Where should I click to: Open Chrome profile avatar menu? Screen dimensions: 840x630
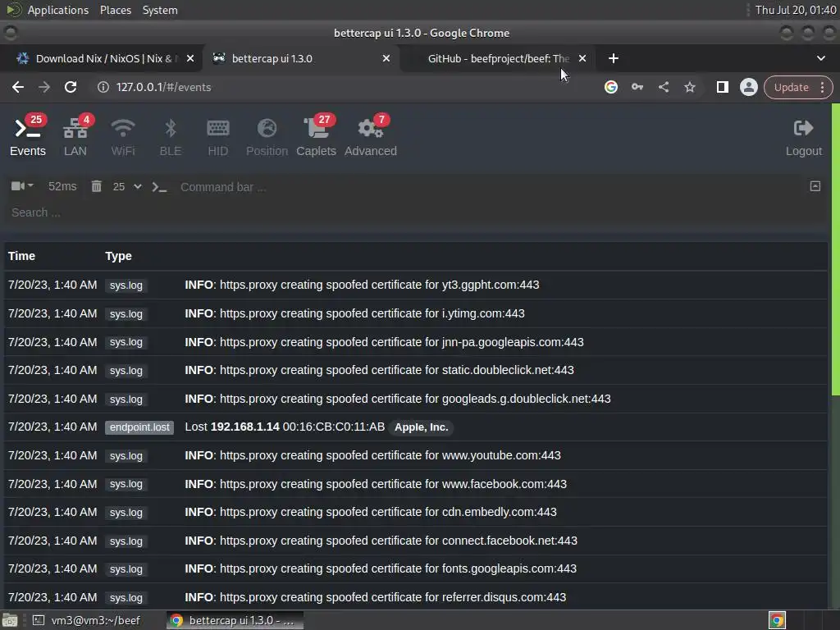point(748,87)
